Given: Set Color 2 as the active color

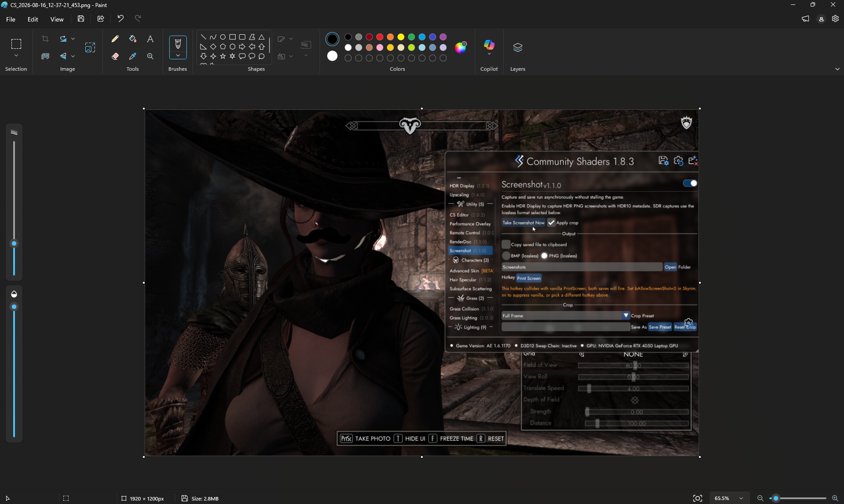Looking at the screenshot, I should 332,56.
